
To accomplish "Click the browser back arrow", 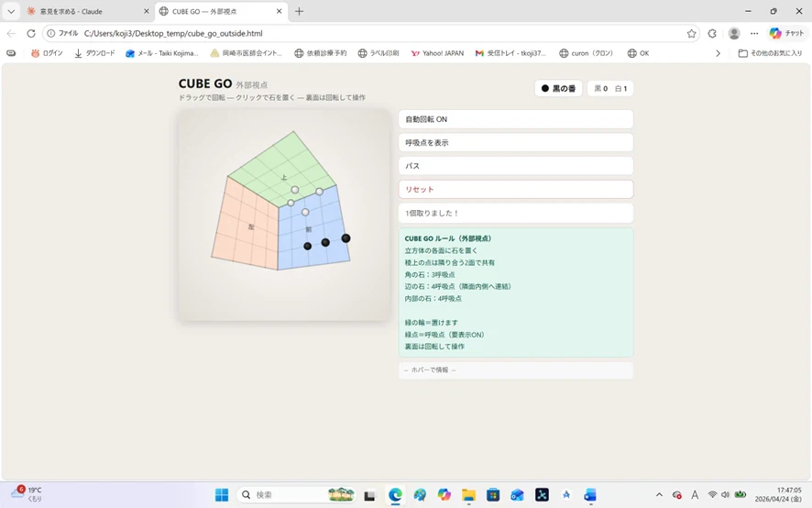I will (11, 33).
